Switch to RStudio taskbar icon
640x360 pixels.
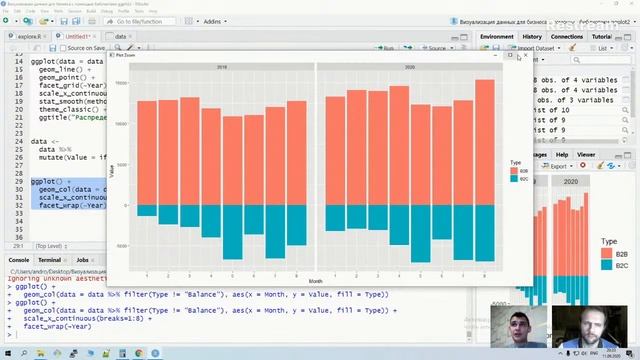[x=155, y=353]
